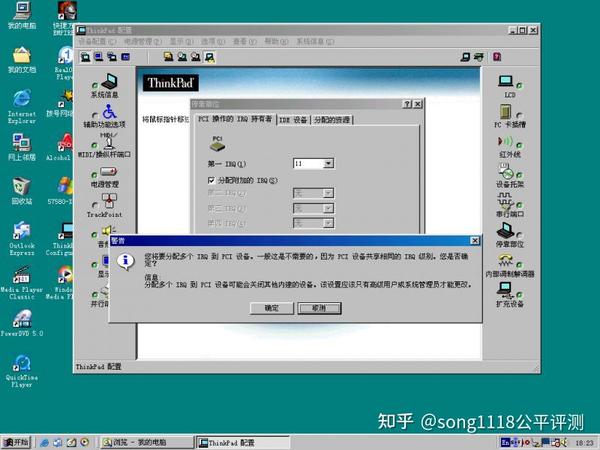Open 网上邻居 desktop icon
Screen dimensions: 600x450
tap(22, 143)
